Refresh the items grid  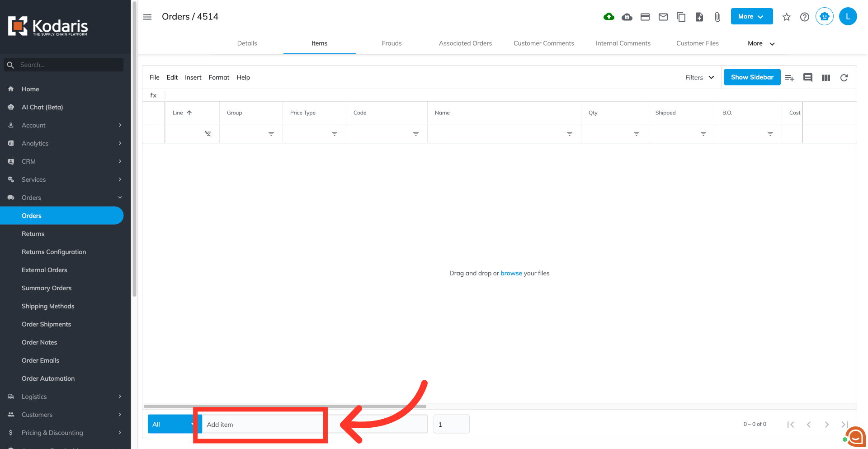[844, 78]
